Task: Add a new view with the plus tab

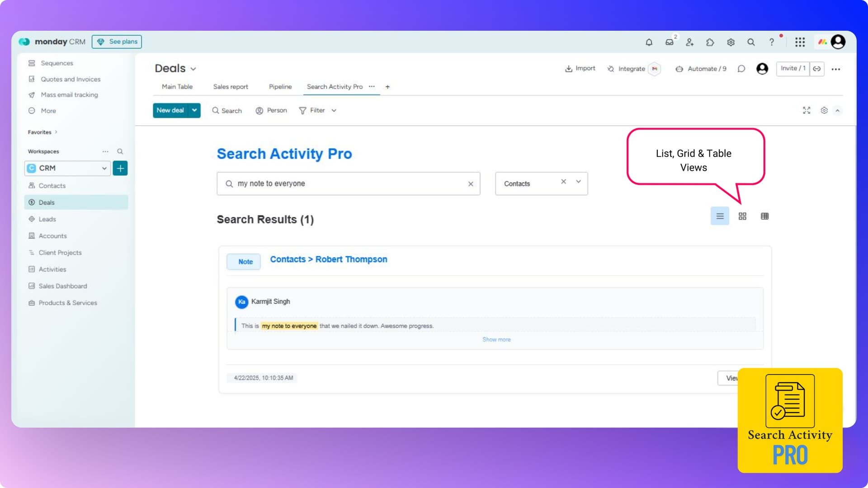Action: tap(387, 87)
